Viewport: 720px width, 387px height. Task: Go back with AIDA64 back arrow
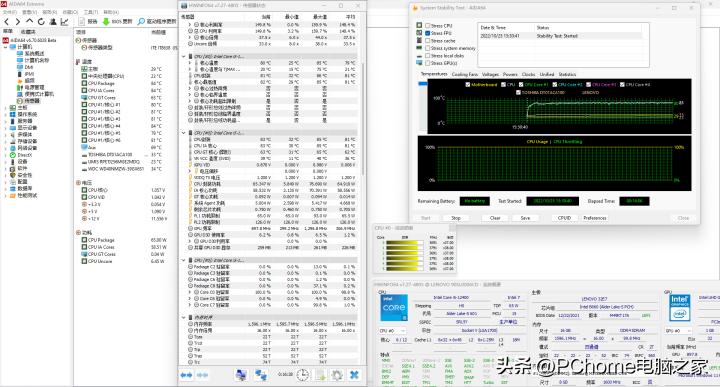6,22
